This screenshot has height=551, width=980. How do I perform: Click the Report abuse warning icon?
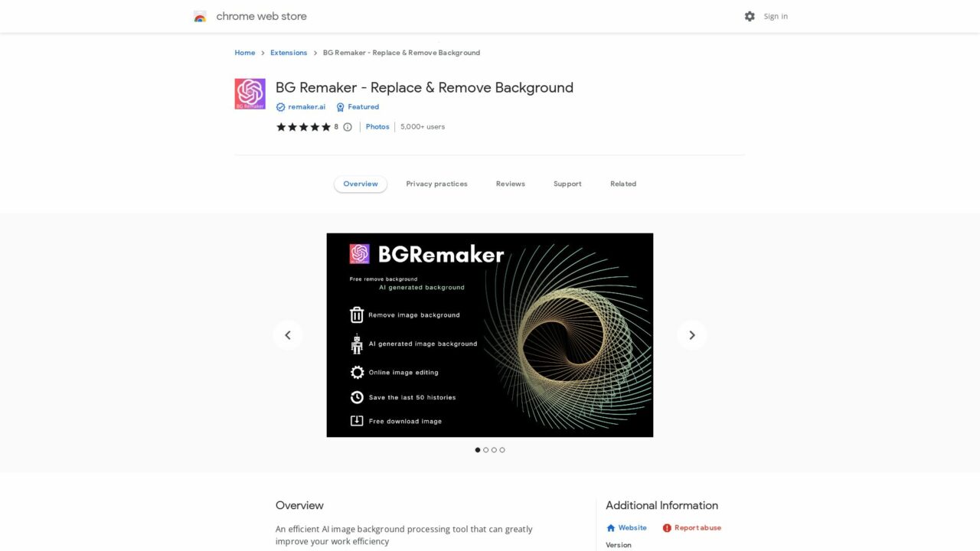click(x=666, y=527)
